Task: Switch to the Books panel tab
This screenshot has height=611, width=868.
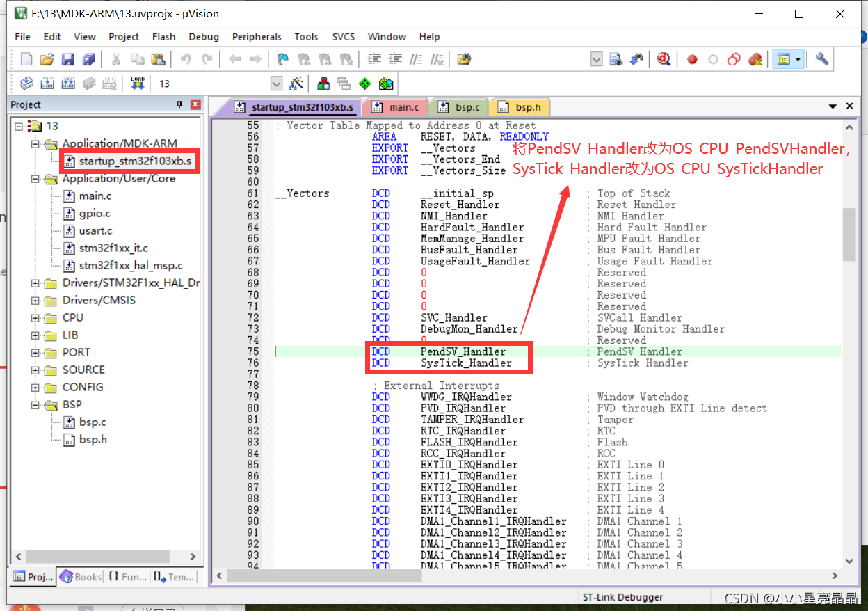Action: point(81,577)
